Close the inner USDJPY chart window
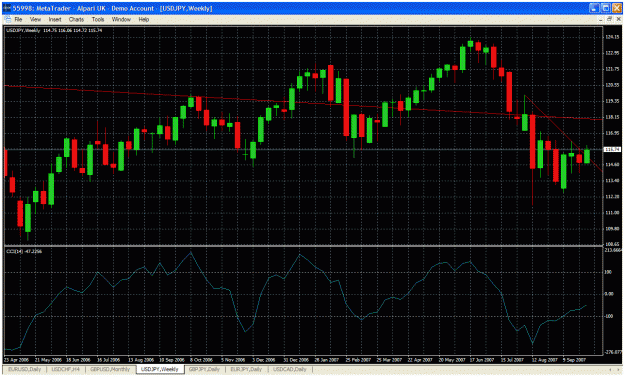 [x=618, y=19]
